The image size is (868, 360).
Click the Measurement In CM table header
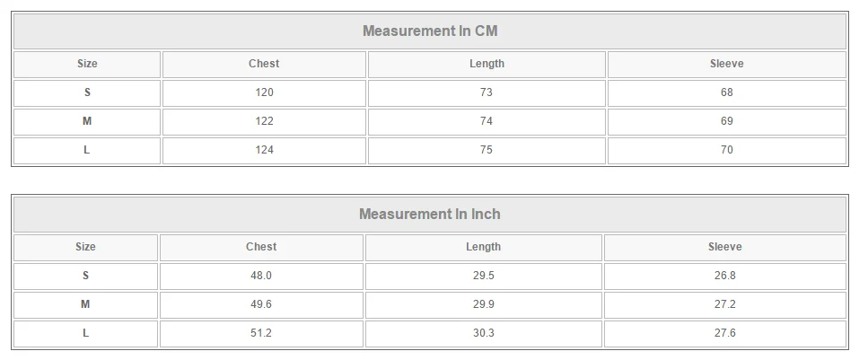click(430, 31)
